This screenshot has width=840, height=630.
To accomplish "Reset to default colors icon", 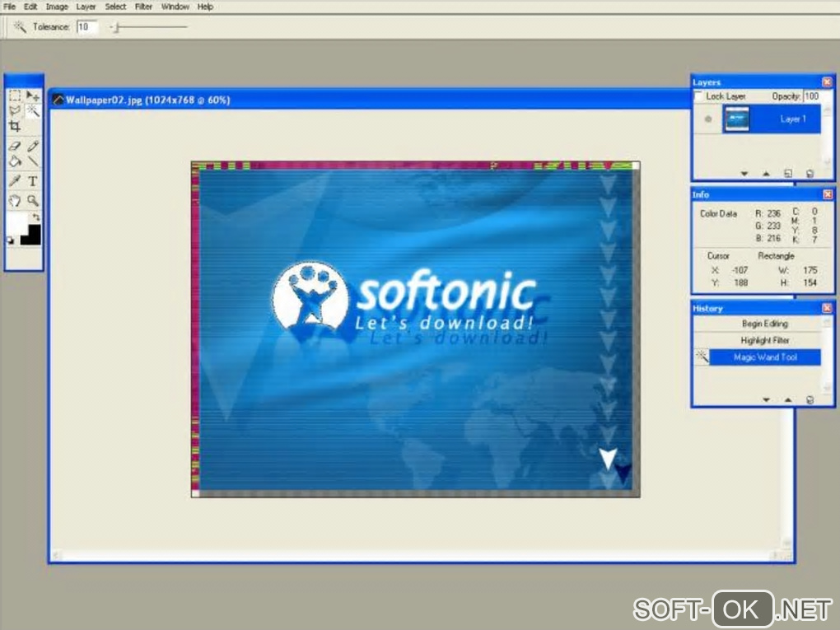I will pyautogui.click(x=10, y=240).
